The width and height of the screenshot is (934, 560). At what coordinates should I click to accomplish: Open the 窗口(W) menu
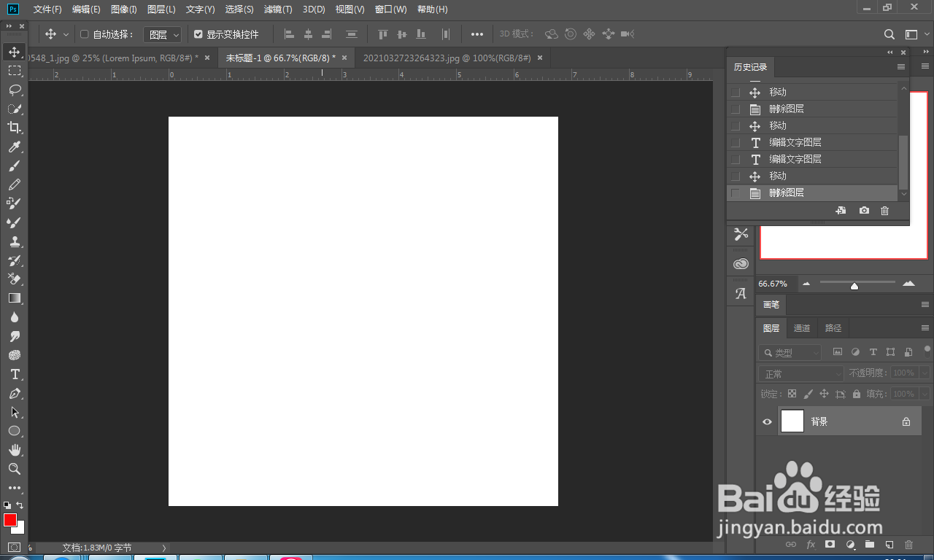point(390,9)
